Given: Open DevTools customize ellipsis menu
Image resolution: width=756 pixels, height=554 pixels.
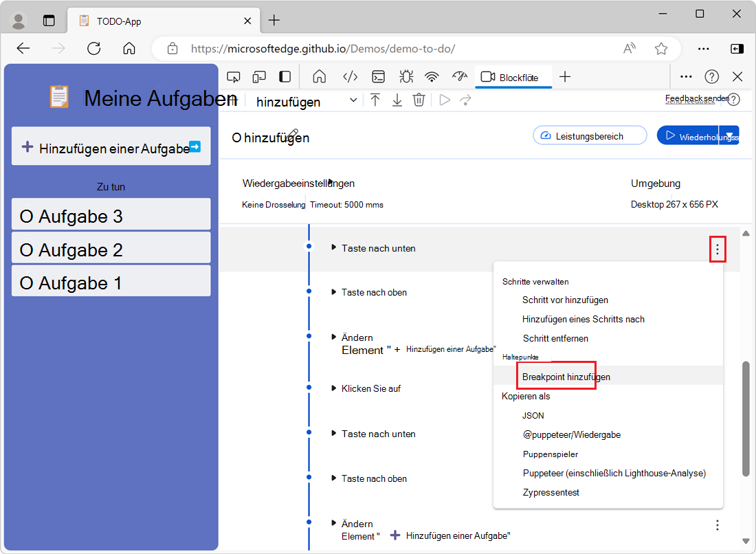Looking at the screenshot, I should coord(686,77).
